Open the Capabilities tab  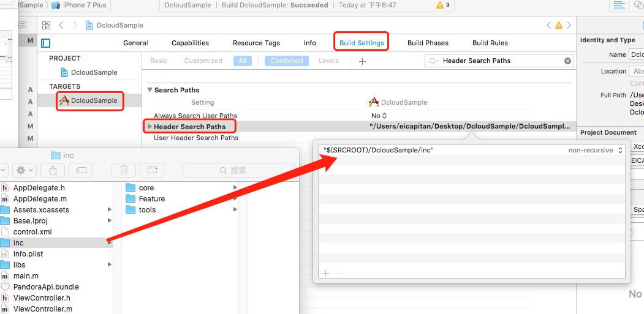click(190, 43)
